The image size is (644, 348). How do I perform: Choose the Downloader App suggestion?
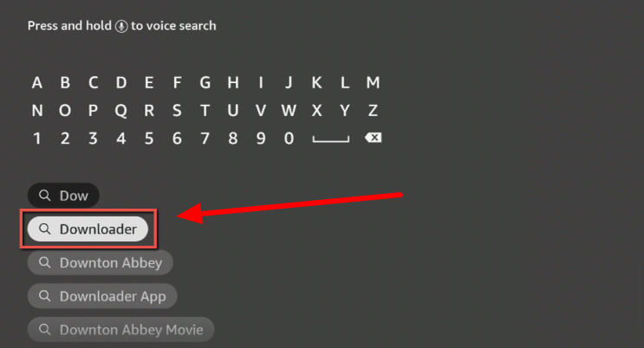coord(102,296)
